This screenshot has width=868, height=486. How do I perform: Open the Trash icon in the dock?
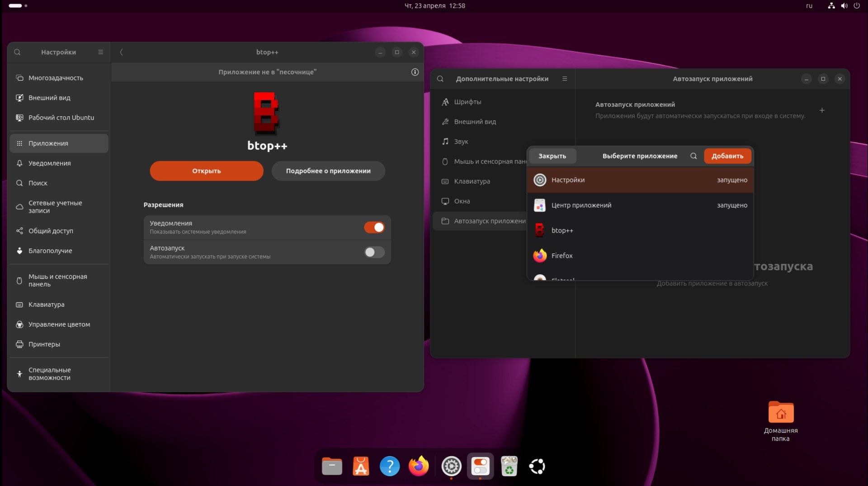[509, 466]
